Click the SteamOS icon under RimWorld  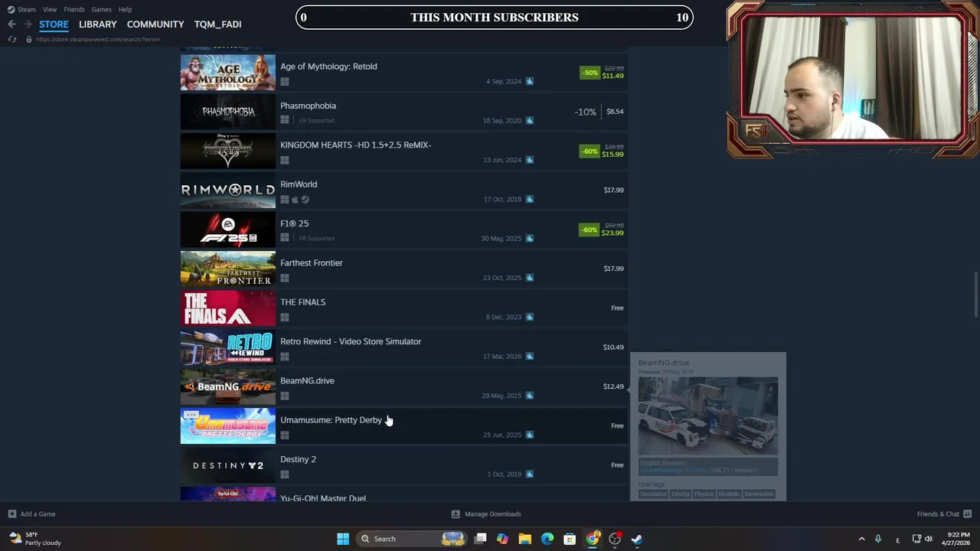[x=305, y=200]
